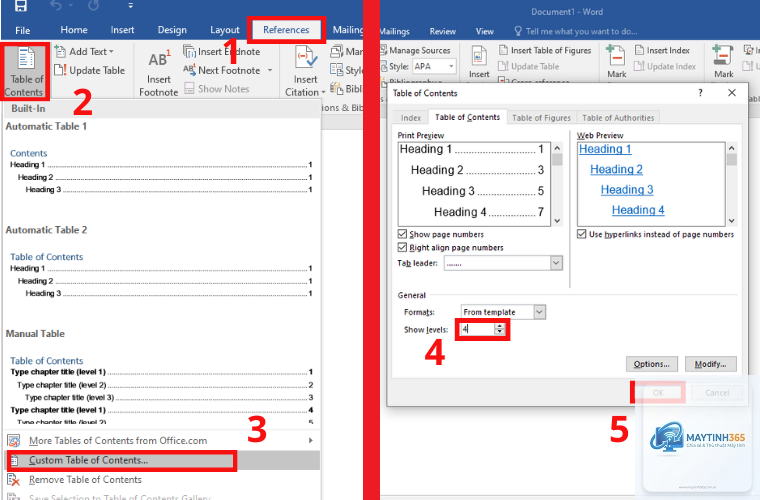Switch to Table of Figures dialog tab
Screen dimensions: 760x500
click(541, 118)
